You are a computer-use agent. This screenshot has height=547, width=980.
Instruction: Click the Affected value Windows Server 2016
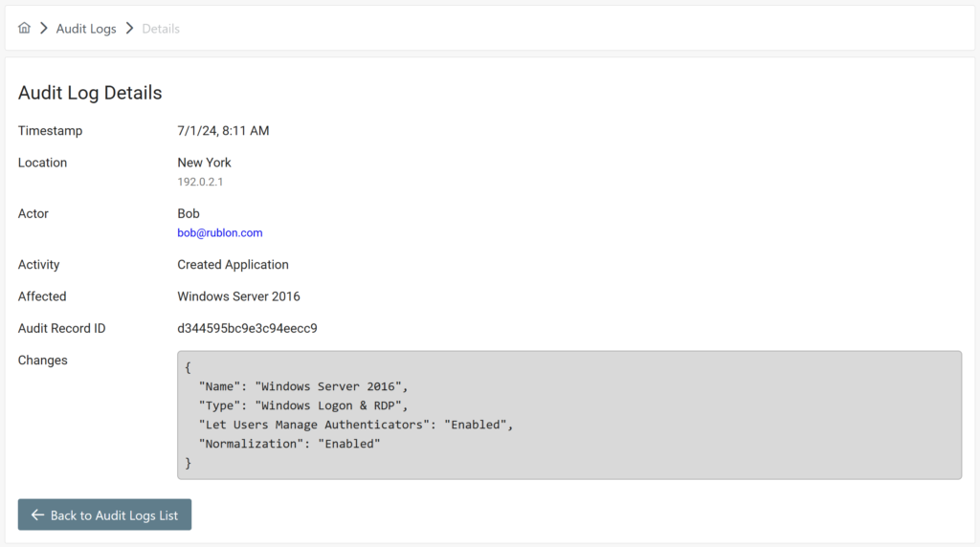click(238, 296)
